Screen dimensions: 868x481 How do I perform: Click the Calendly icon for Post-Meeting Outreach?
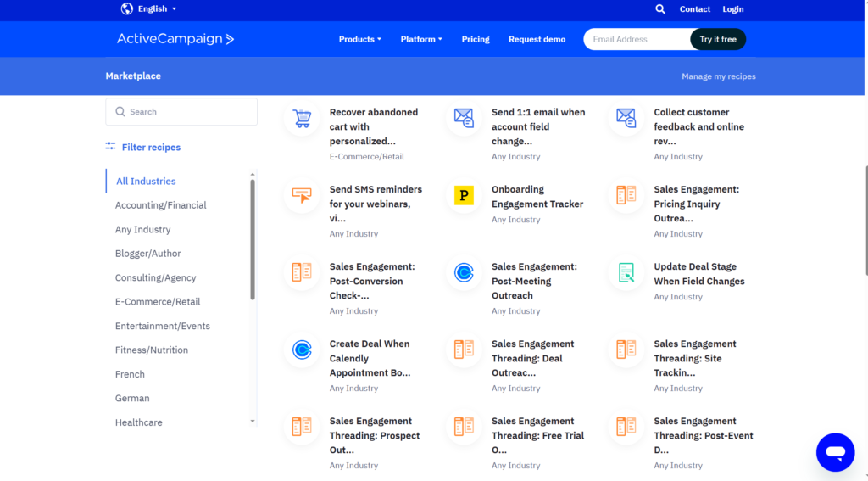click(464, 272)
